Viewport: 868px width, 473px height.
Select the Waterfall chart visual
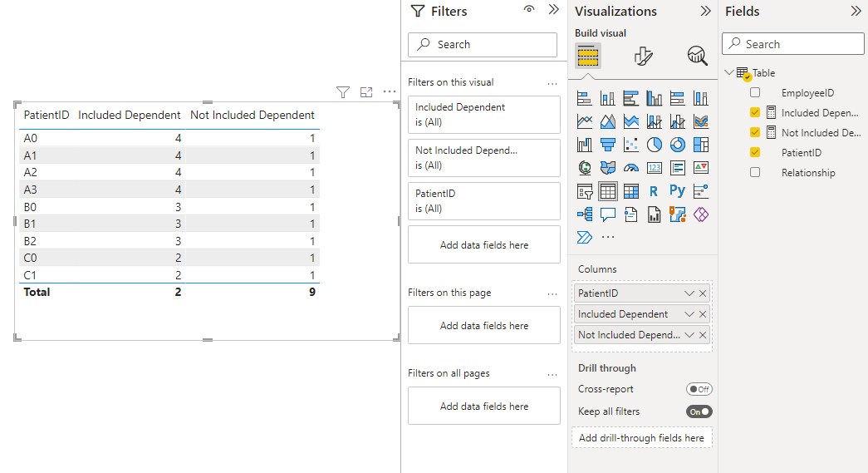pos(585,145)
